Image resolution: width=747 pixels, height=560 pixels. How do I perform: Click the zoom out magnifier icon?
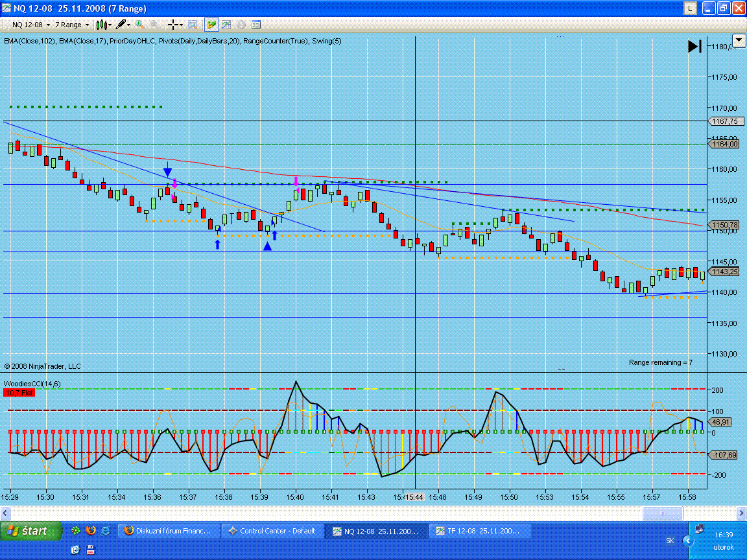point(155,25)
